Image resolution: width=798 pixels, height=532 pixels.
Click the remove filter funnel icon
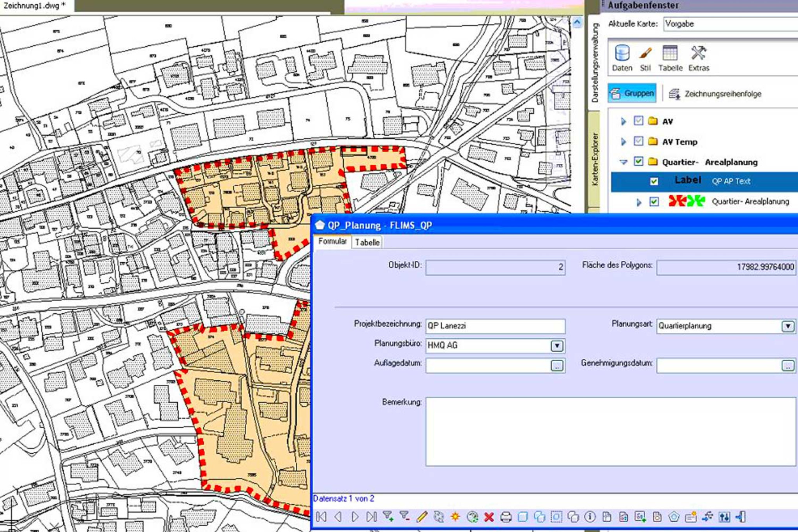click(405, 517)
